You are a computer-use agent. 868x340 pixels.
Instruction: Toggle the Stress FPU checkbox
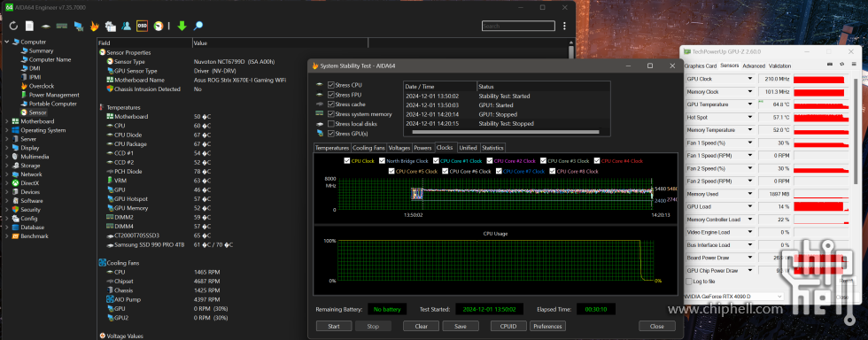(x=331, y=95)
